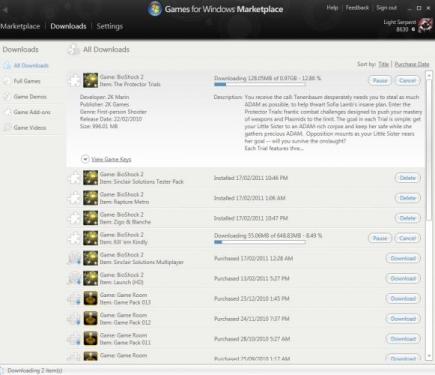This screenshot has width=435, height=375.
Task: Go back with the arrow icon
Action: (4, 10)
